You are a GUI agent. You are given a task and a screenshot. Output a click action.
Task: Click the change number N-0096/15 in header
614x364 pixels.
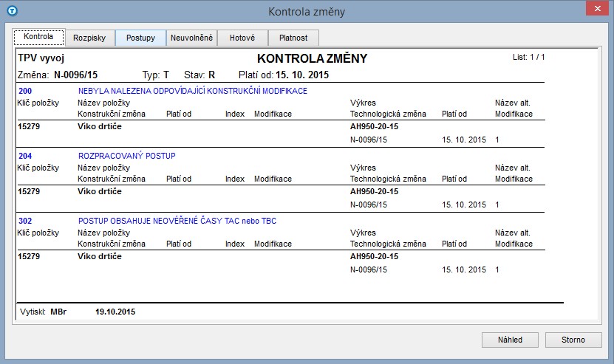point(78,75)
